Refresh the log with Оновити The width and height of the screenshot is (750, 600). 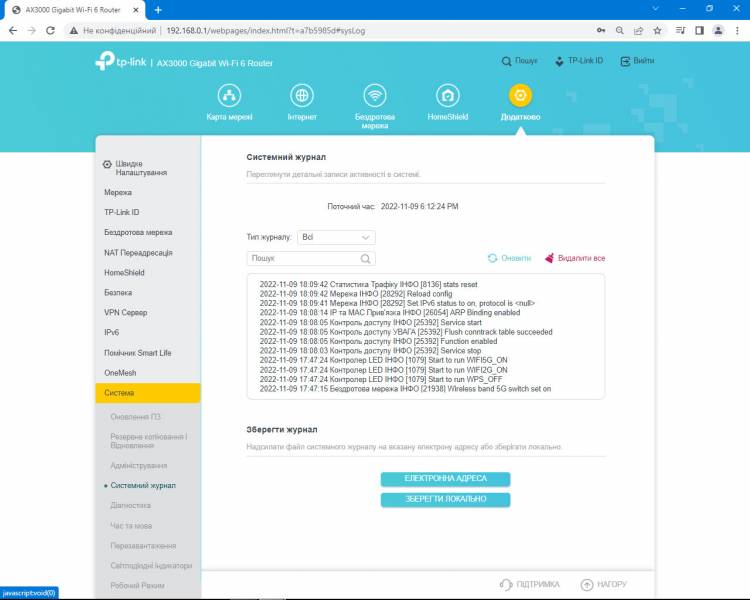click(x=509, y=258)
